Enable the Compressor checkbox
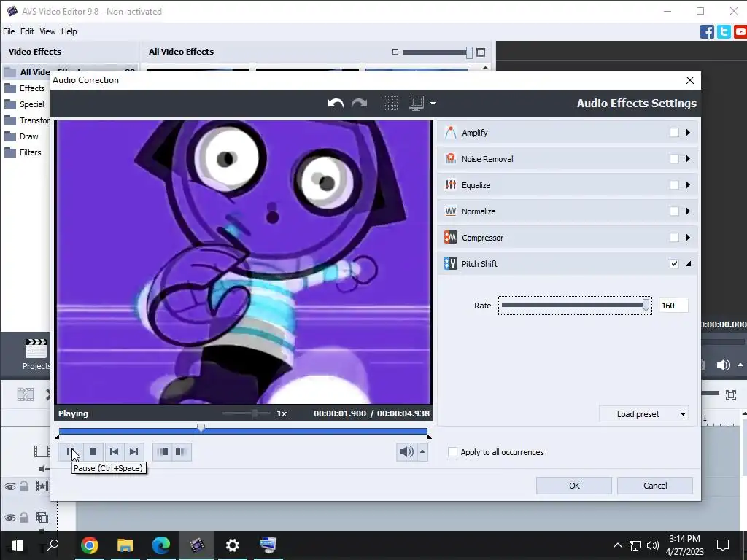747x560 pixels. [x=674, y=237]
